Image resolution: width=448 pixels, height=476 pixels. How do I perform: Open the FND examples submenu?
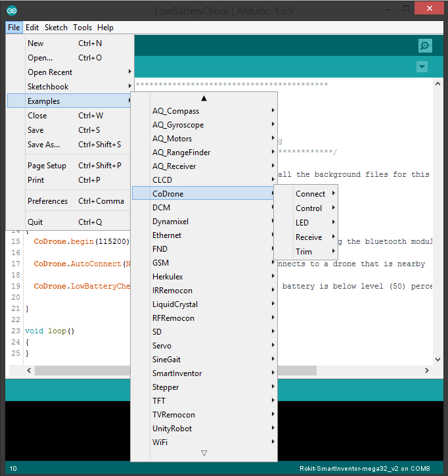tap(203, 249)
